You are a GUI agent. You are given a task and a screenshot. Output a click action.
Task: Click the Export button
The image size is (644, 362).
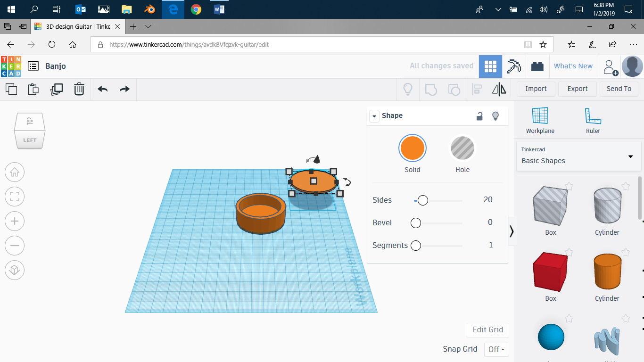point(578,89)
